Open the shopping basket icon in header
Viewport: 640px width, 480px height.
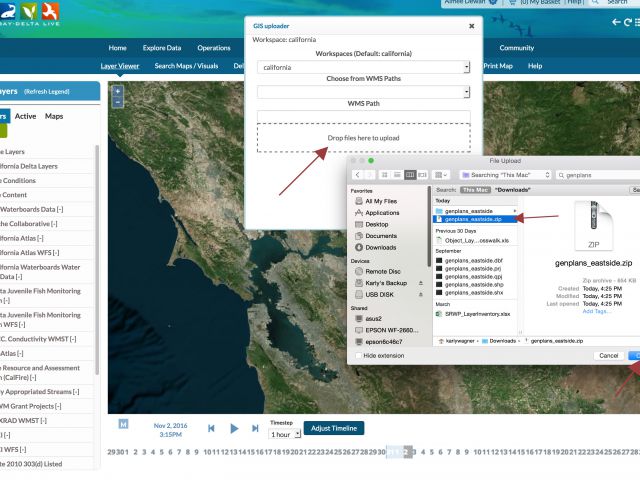[x=512, y=2]
